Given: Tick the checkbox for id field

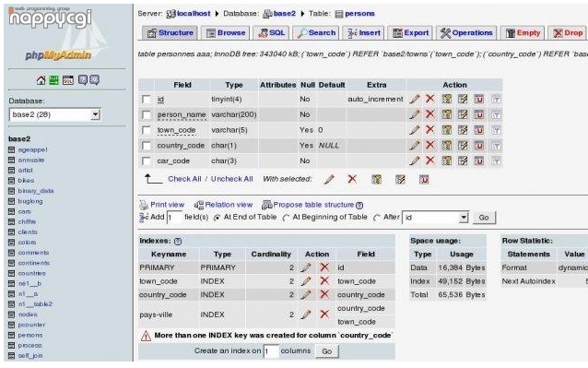Looking at the screenshot, I should click(x=147, y=100).
